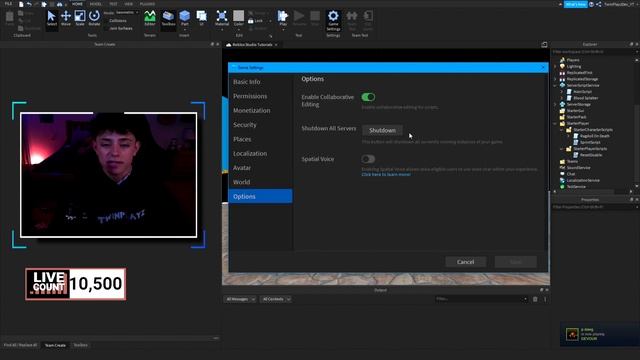Choose the Rotate tool

coord(94,19)
